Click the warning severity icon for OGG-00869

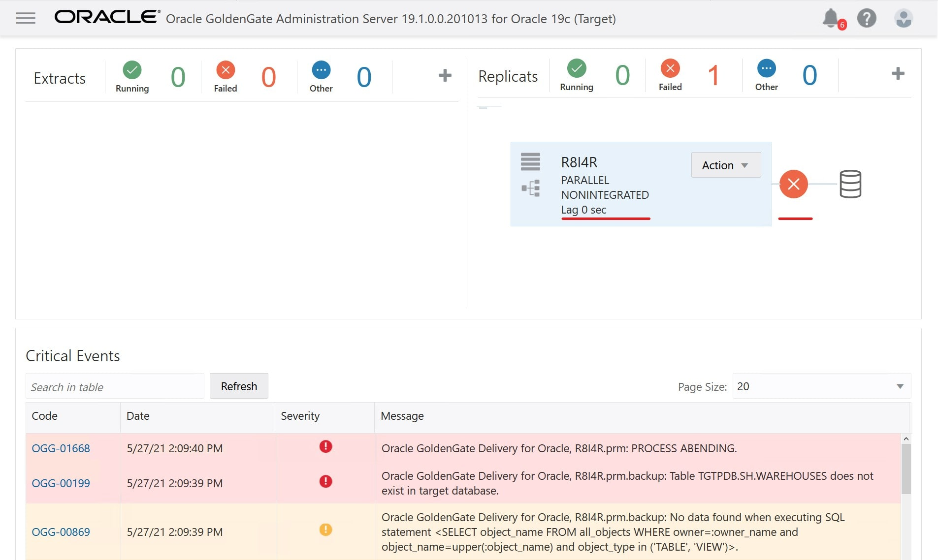click(x=325, y=529)
